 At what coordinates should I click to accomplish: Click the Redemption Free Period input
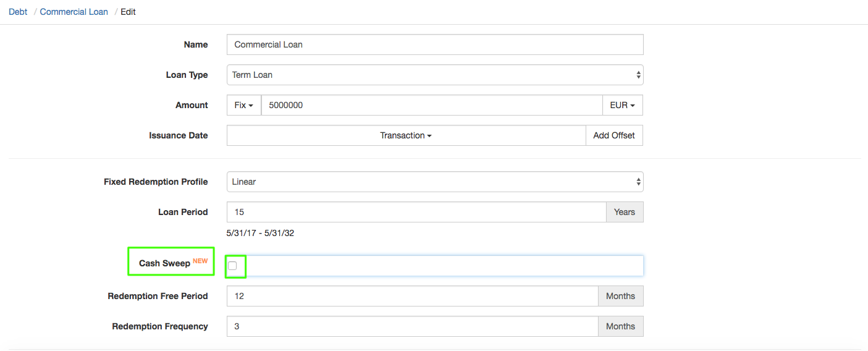click(412, 296)
